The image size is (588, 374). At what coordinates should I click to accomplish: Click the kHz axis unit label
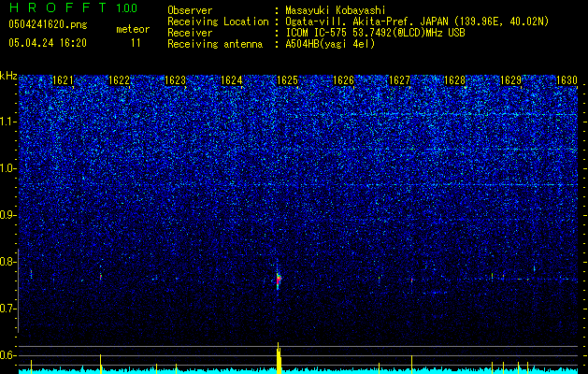(x=8, y=76)
